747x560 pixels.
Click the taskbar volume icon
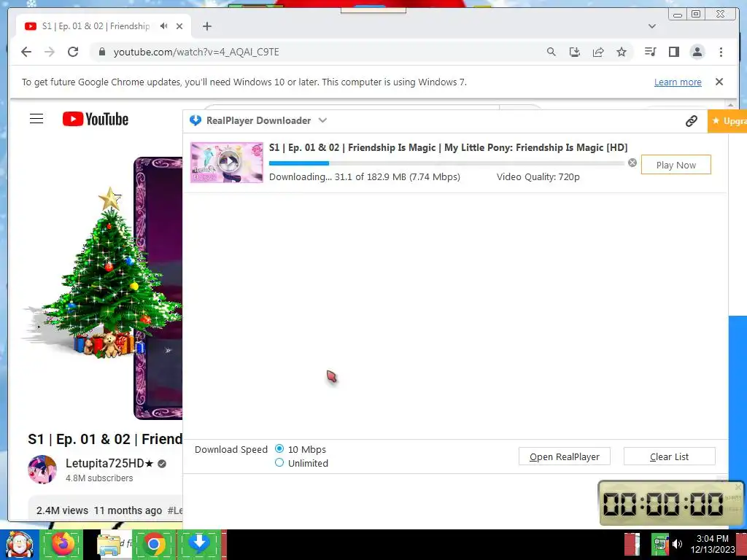[x=678, y=544]
